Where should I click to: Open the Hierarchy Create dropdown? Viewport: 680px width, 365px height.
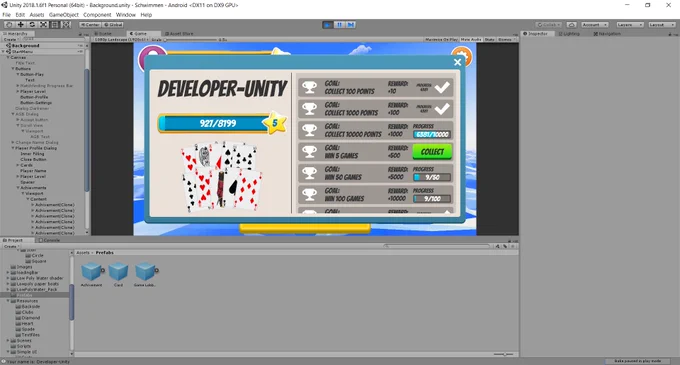point(11,39)
